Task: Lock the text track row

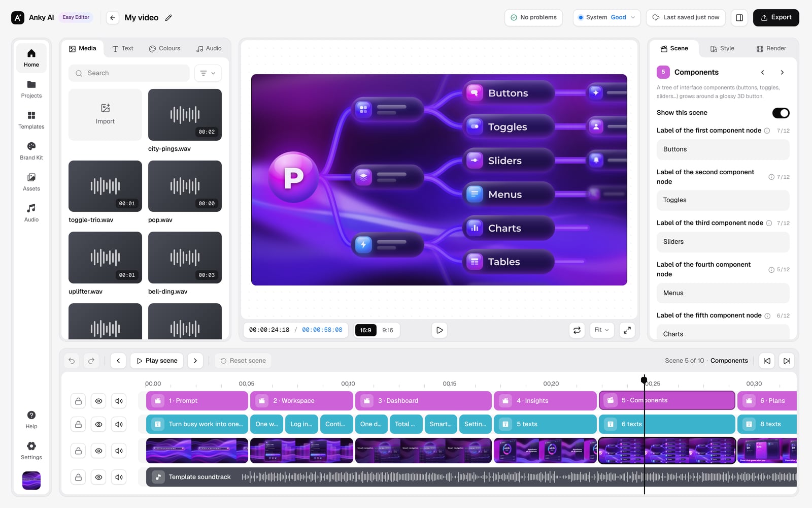Action: (x=78, y=424)
